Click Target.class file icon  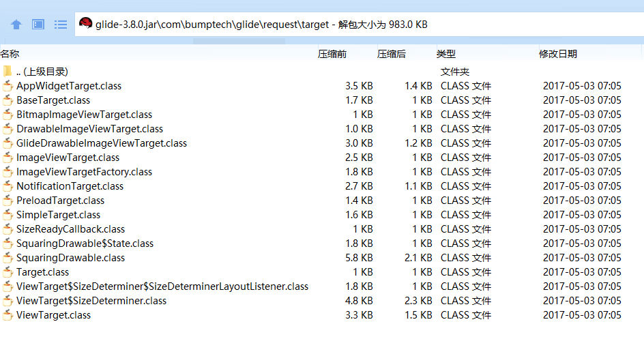(x=8, y=273)
